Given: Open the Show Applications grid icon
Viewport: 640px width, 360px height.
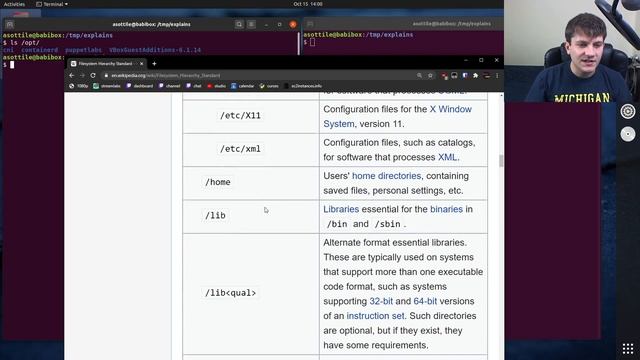Looking at the screenshot, I should coord(628,349).
